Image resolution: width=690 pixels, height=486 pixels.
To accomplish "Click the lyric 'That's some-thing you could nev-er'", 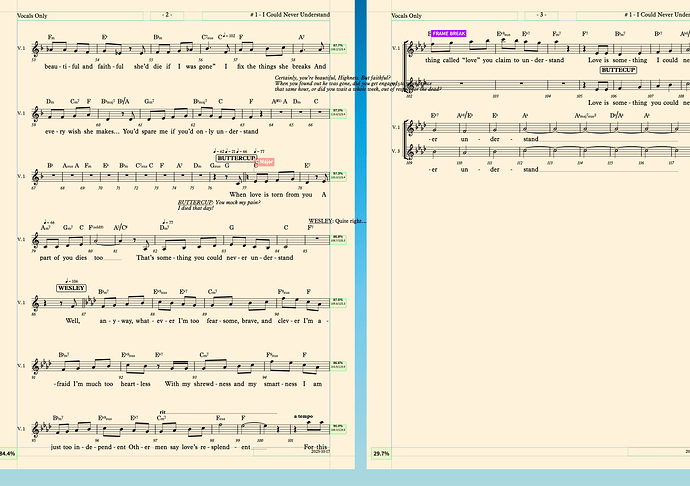I will [192, 258].
